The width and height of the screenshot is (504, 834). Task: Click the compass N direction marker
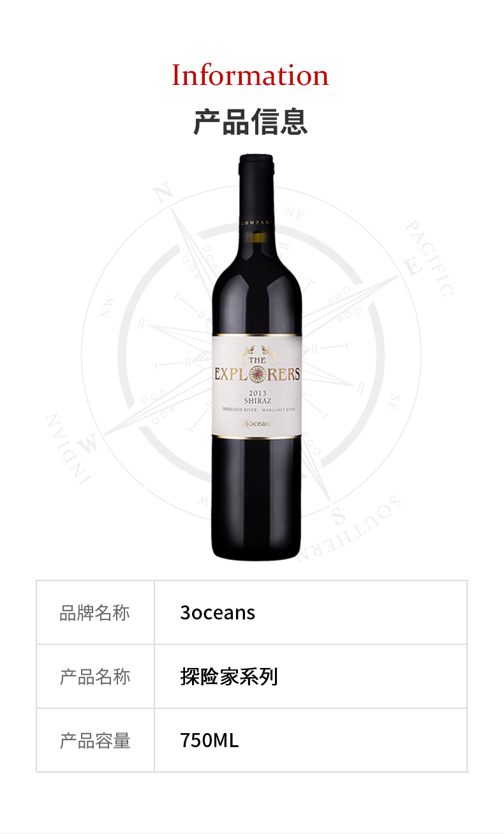tap(162, 194)
